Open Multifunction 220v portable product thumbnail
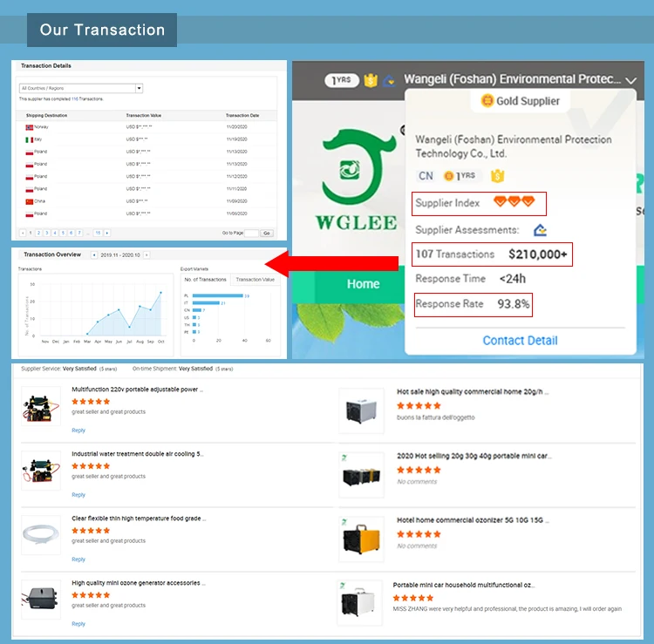The image size is (654, 644). click(41, 406)
